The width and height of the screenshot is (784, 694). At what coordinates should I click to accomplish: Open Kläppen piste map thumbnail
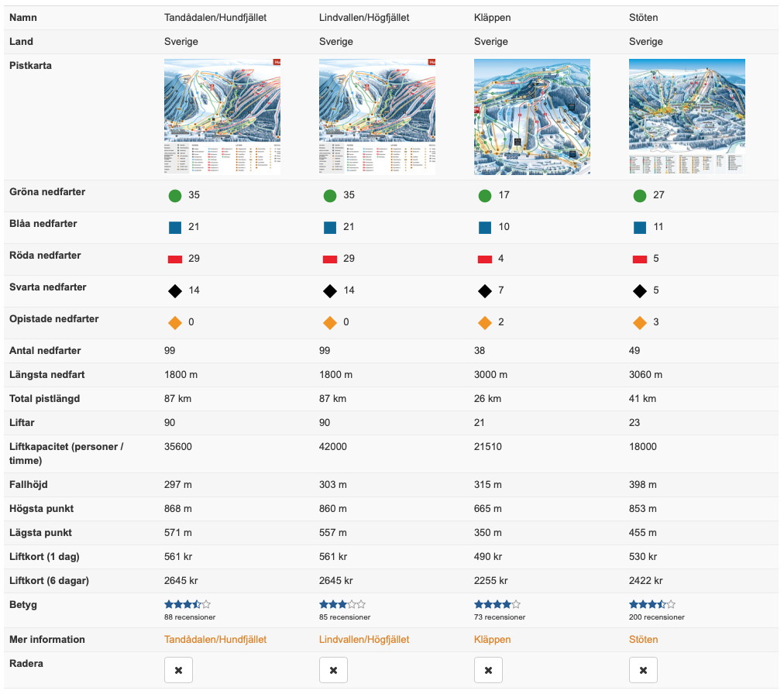coord(532,116)
